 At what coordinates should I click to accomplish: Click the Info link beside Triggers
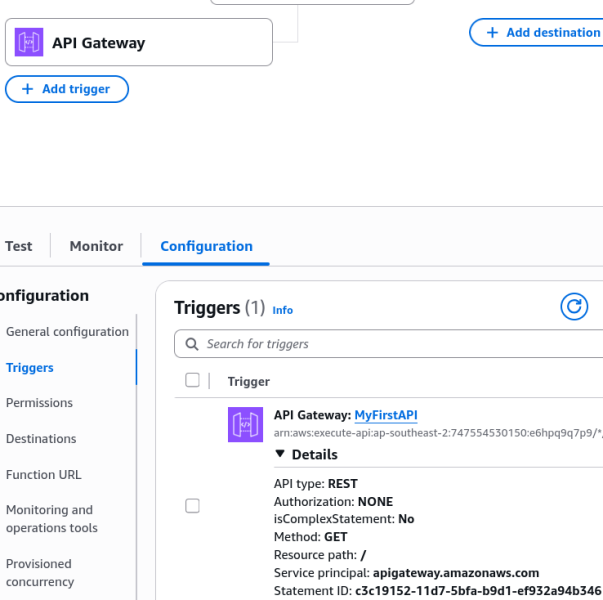coord(283,310)
